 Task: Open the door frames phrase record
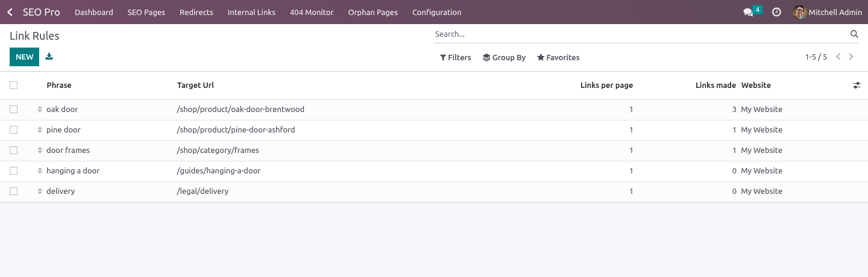tap(68, 151)
